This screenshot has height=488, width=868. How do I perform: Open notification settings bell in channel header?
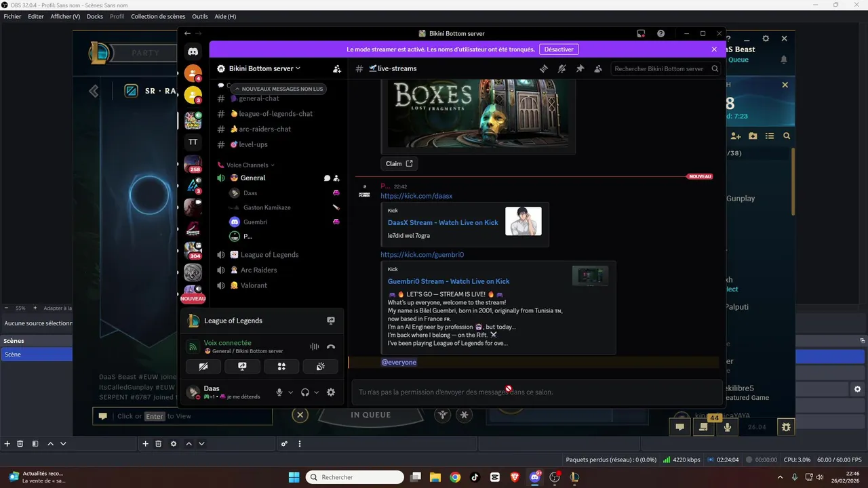pos(561,68)
